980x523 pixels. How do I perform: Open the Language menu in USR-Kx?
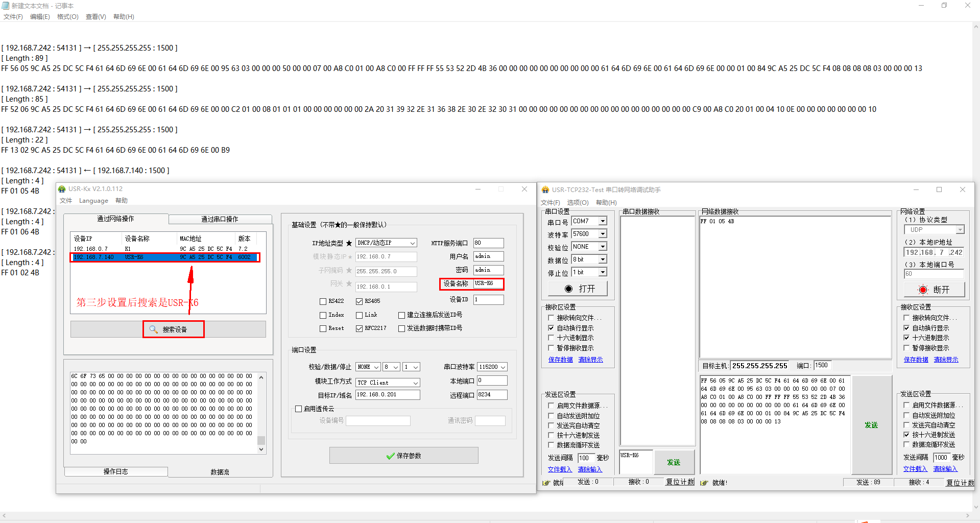(93, 201)
